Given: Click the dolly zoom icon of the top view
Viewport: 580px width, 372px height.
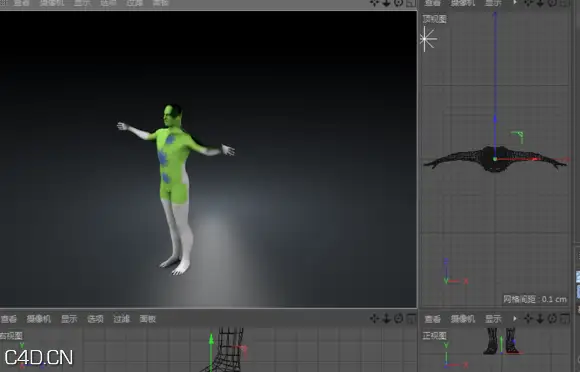Looking at the screenshot, I should click(540, 3).
